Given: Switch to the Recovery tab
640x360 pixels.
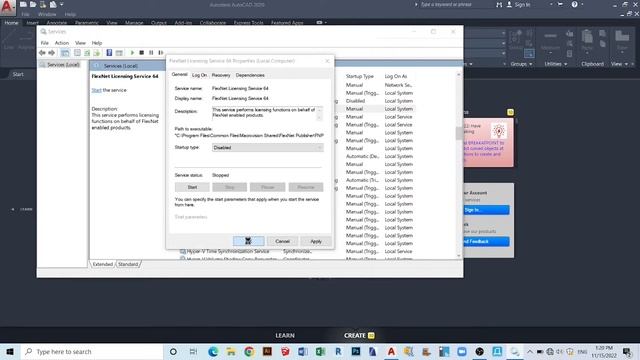Looking at the screenshot, I should point(221,75).
